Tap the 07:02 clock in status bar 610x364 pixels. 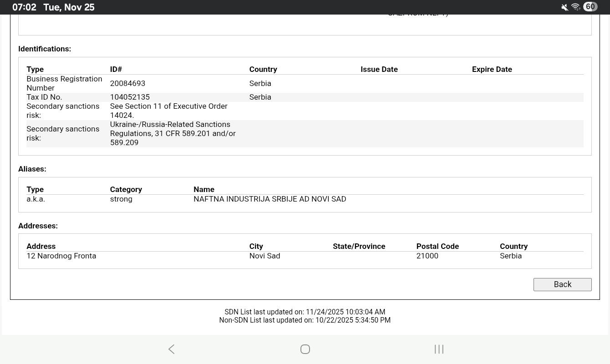24,7
